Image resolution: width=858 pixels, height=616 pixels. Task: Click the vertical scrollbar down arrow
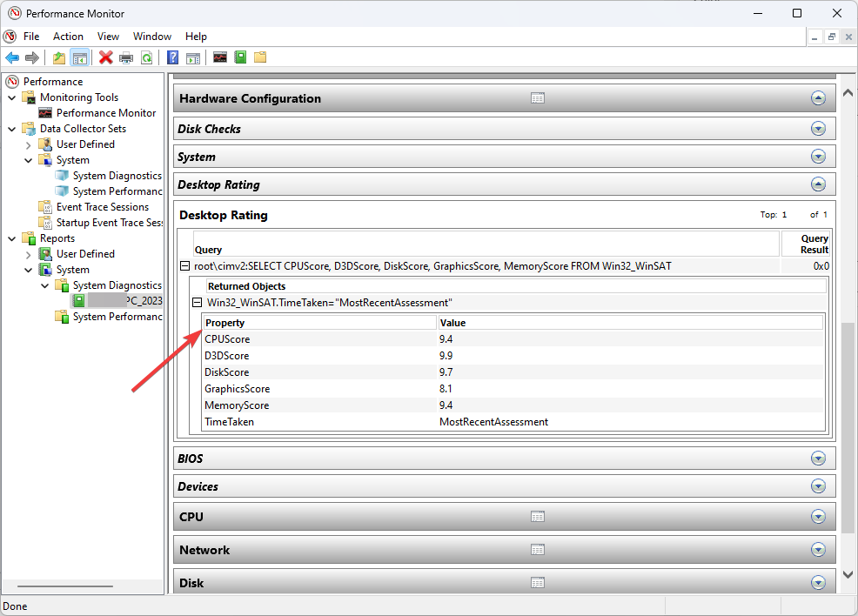click(x=848, y=574)
